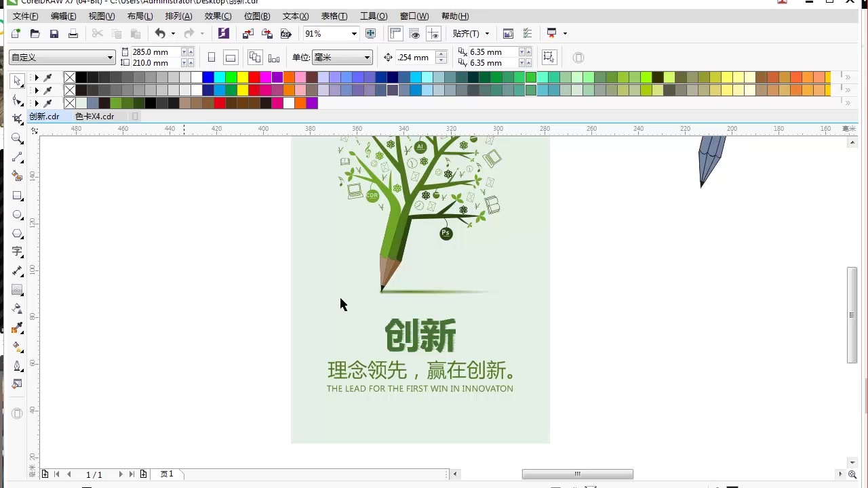Toggle Show Grid button
868x488 pixels.
(x=415, y=33)
